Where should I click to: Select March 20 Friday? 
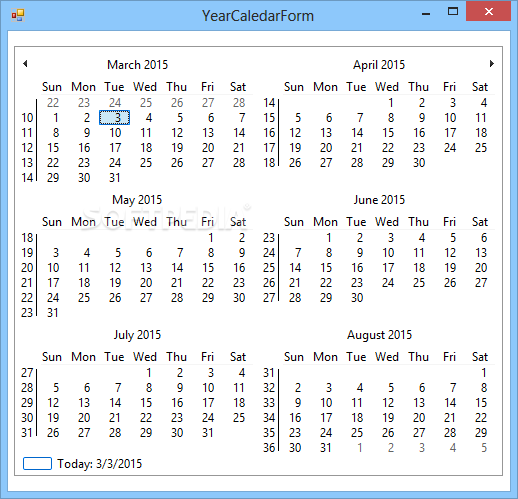pos(208,148)
